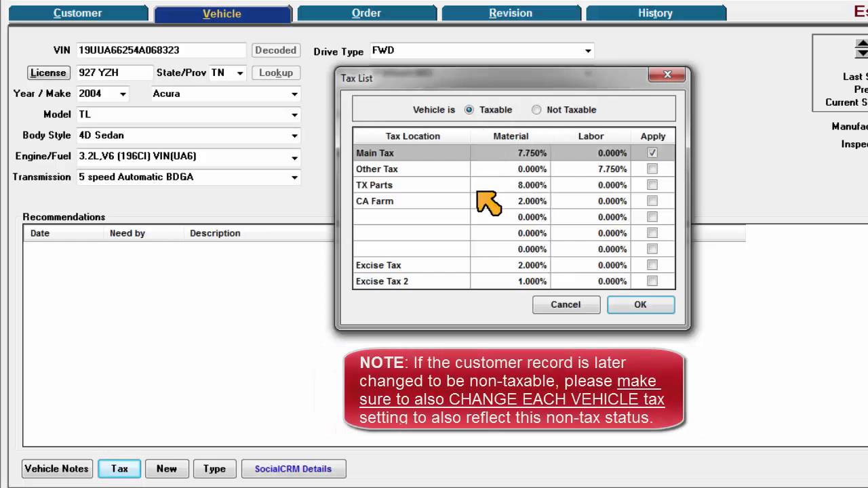The width and height of the screenshot is (868, 488).
Task: Go to the History tab
Action: [655, 14]
